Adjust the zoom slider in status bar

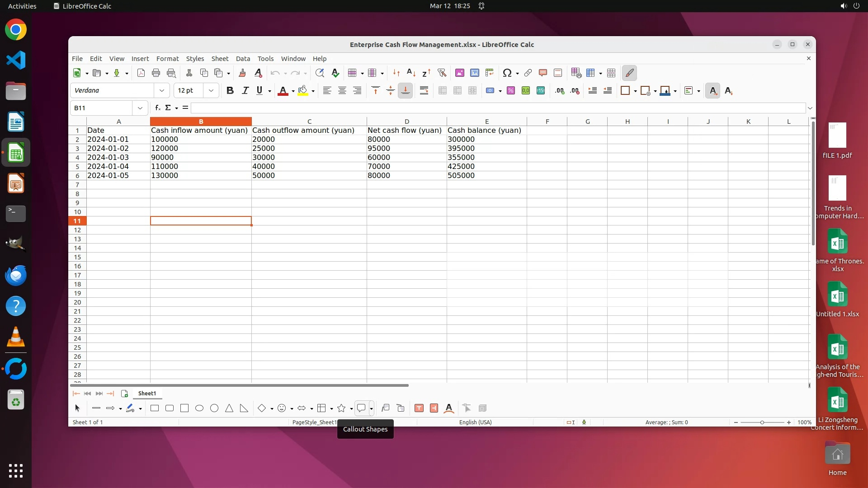click(762, 422)
